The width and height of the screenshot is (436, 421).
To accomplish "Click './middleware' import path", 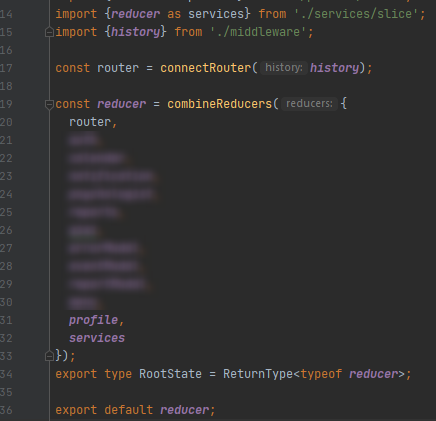I will pos(258,32).
